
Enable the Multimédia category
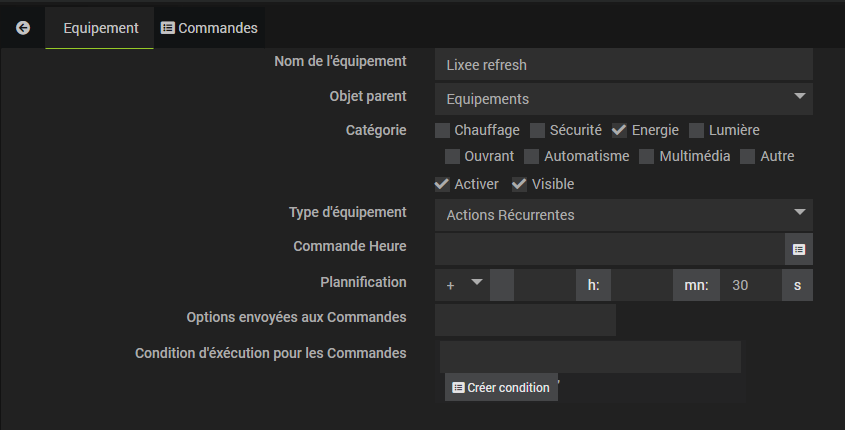[647, 156]
